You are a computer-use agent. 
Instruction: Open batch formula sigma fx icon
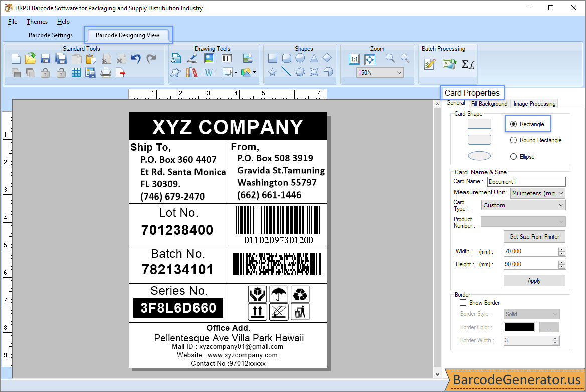coord(468,64)
